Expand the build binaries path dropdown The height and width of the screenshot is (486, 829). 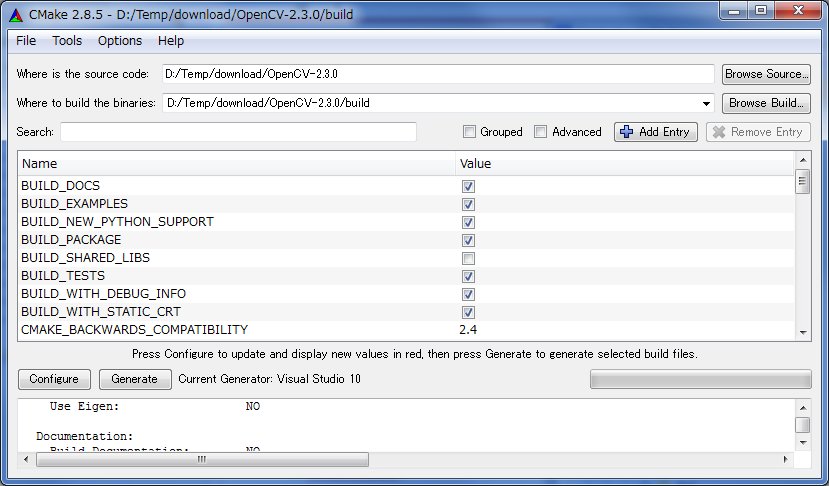coord(706,104)
